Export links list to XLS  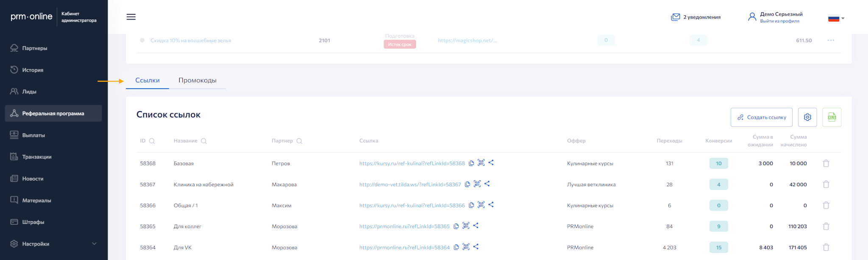pyautogui.click(x=832, y=117)
